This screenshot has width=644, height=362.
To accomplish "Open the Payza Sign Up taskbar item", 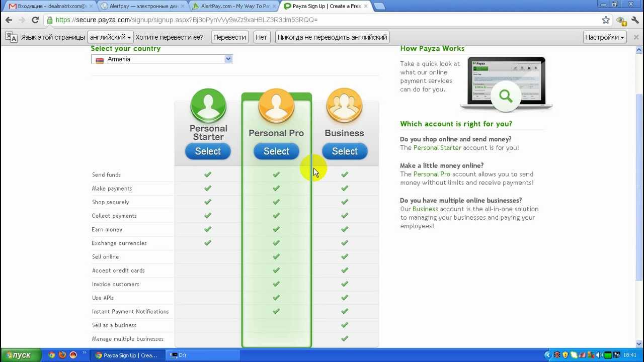I will 127,355.
